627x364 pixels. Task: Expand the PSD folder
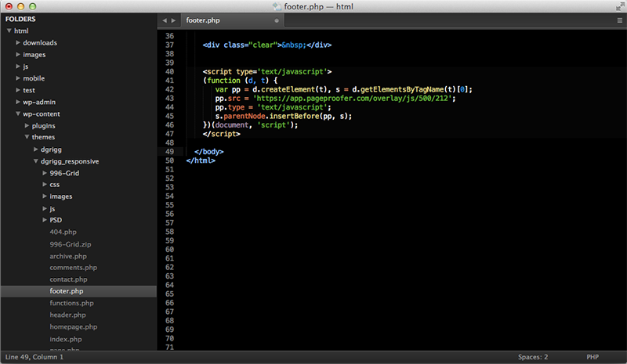point(45,220)
